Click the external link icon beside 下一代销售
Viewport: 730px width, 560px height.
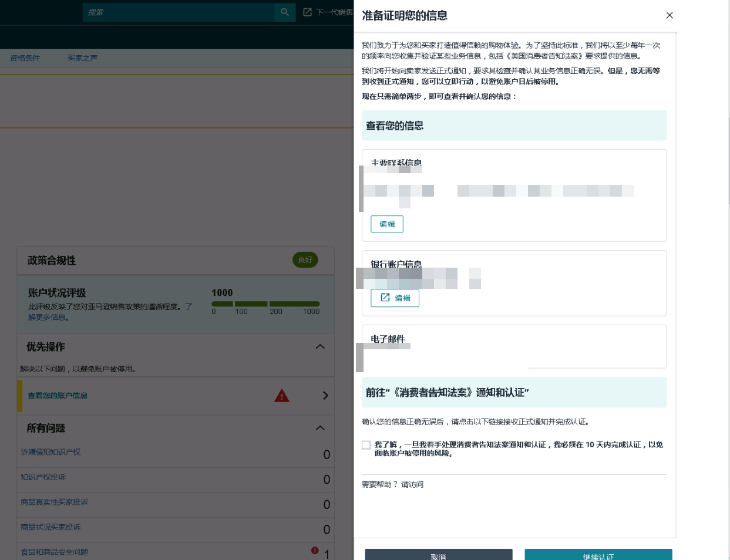(x=307, y=12)
